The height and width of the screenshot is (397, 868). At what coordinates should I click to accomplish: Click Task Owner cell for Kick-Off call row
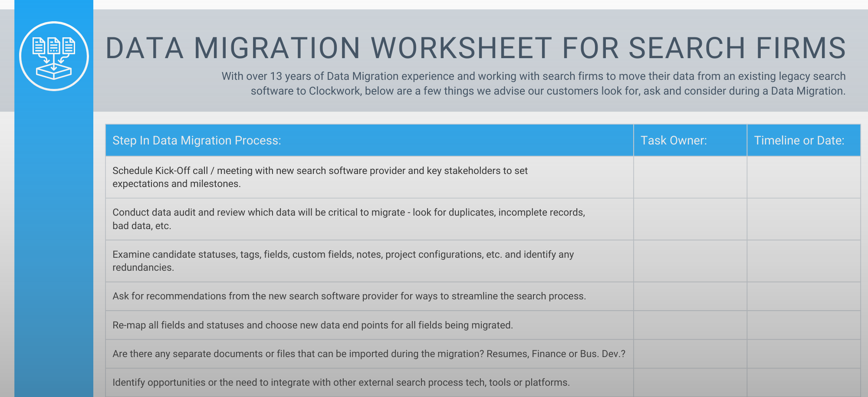tap(690, 177)
